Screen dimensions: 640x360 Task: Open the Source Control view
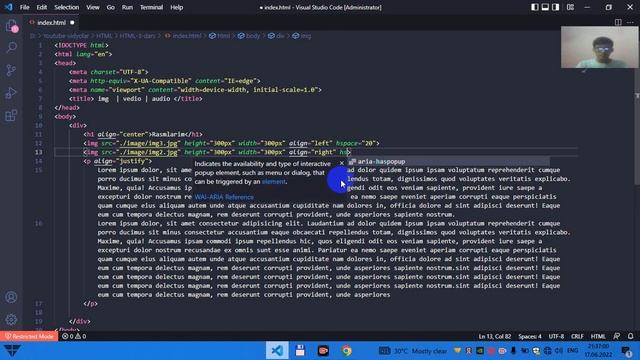(x=11, y=70)
